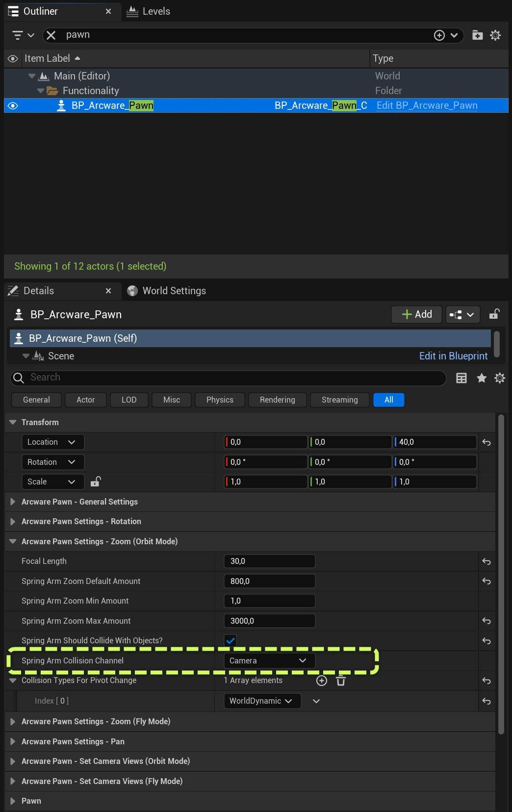Screen dimensions: 512x812
Task: Click the Edit in Blueprint link
Action: 453,356
